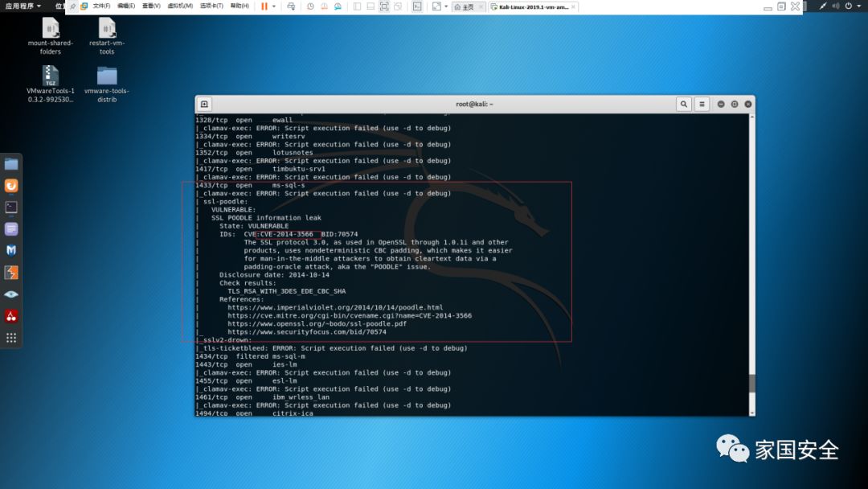
Task: Click the imperialviolet.org poodle.html reference URL
Action: [x=335, y=307]
